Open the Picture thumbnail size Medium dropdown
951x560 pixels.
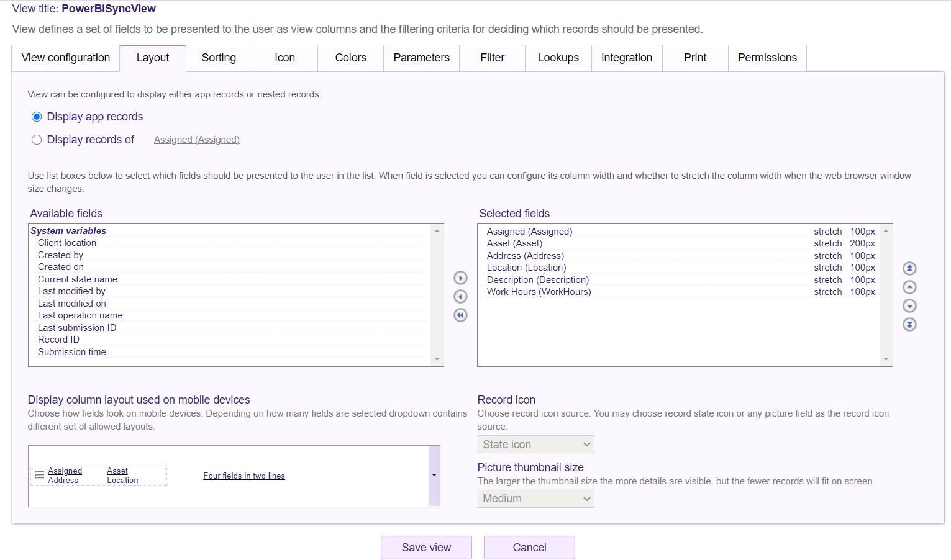535,499
